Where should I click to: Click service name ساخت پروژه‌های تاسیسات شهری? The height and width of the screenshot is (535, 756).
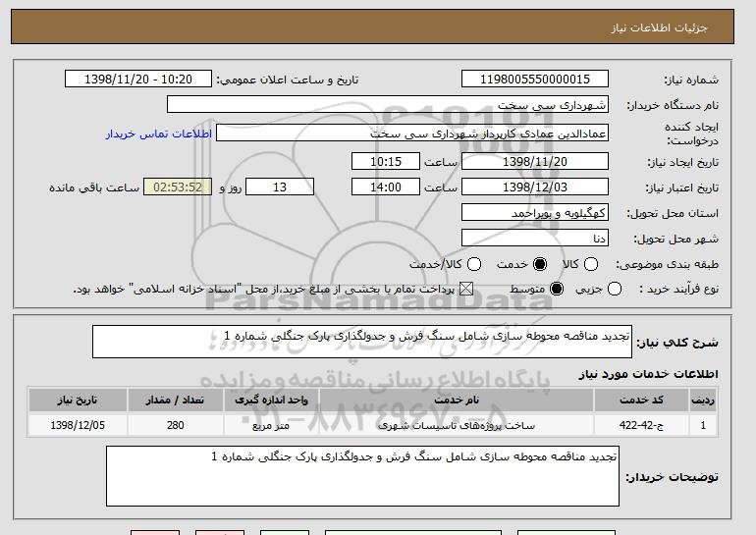pos(457,425)
